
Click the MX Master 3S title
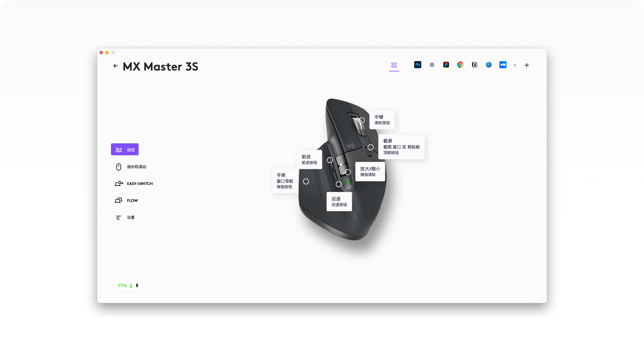point(160,66)
